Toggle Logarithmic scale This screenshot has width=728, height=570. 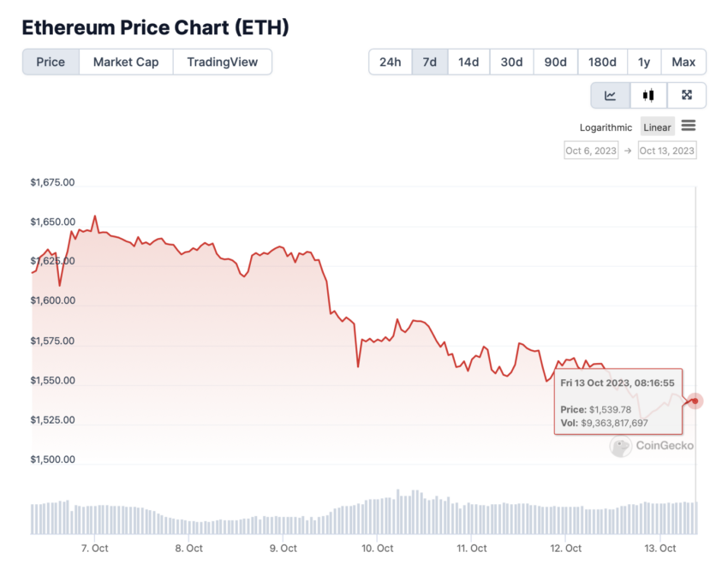tap(606, 128)
